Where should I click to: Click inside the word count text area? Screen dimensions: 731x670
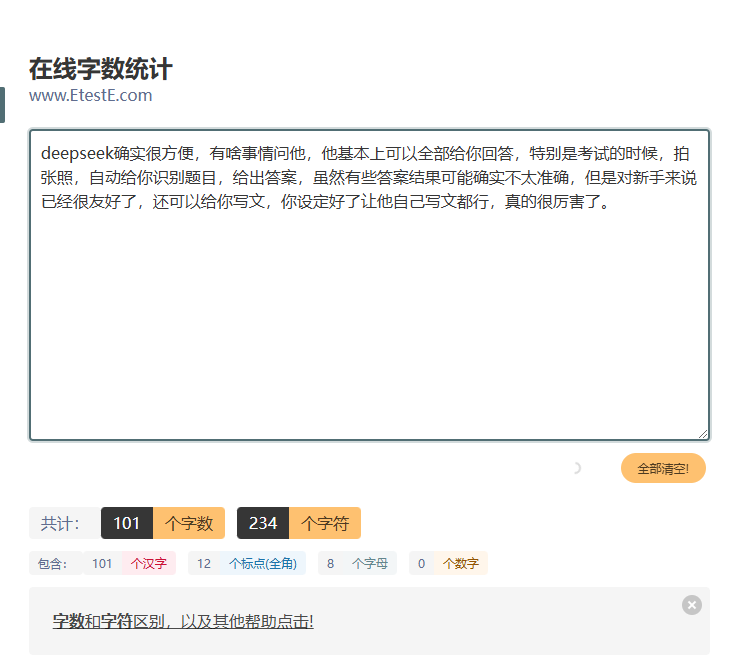click(x=369, y=285)
